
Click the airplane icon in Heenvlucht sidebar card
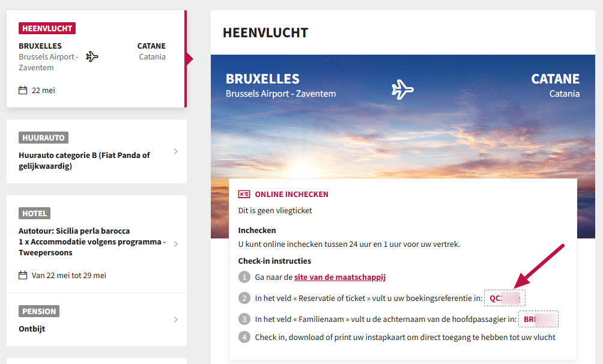tap(92, 56)
